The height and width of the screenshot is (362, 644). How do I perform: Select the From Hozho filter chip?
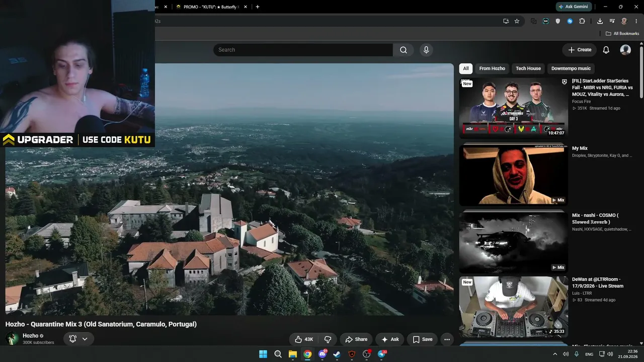click(x=492, y=68)
